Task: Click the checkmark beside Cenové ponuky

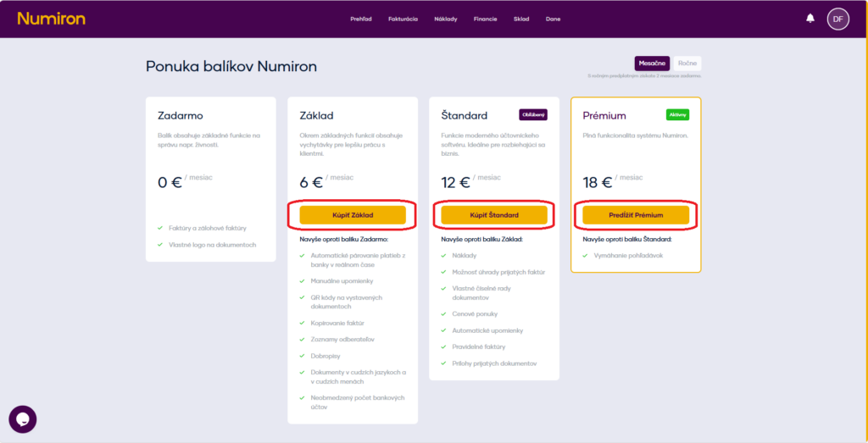Action: pyautogui.click(x=444, y=313)
